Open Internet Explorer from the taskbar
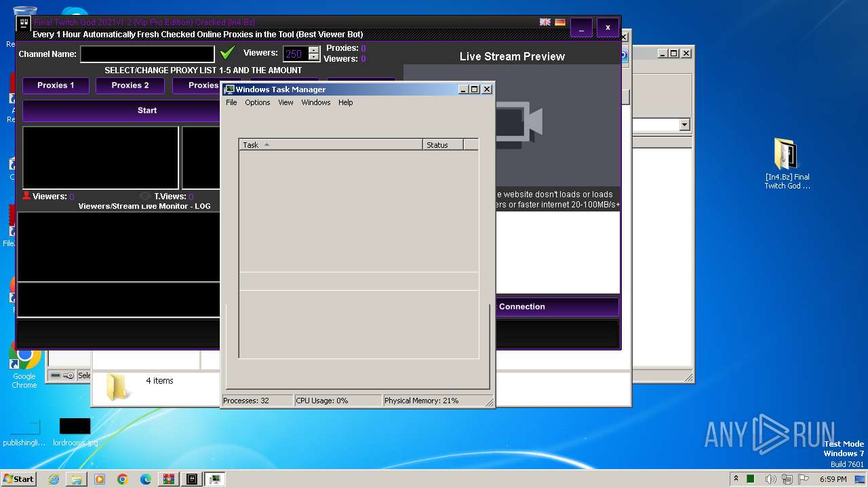The height and width of the screenshot is (488, 868). coord(54,479)
